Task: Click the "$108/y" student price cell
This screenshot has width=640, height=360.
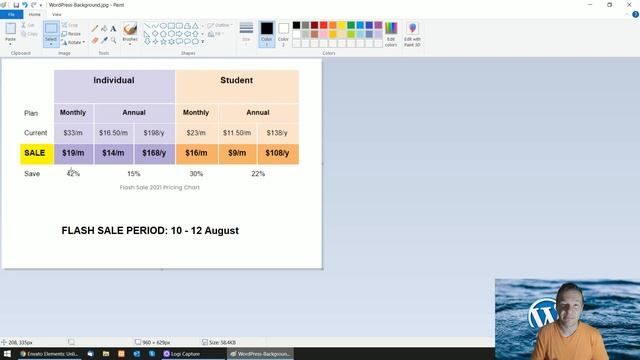Action: pyautogui.click(x=277, y=153)
